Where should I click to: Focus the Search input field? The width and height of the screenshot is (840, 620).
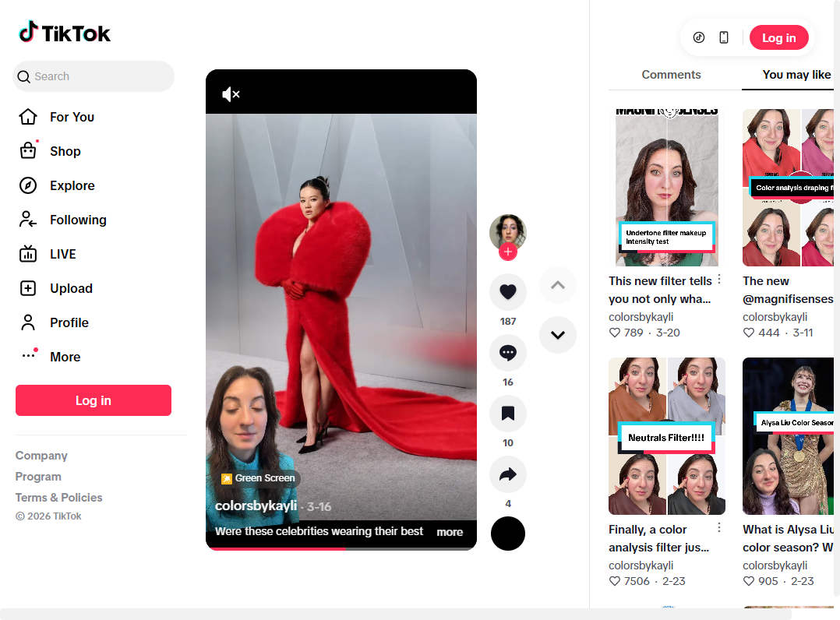pyautogui.click(x=100, y=76)
